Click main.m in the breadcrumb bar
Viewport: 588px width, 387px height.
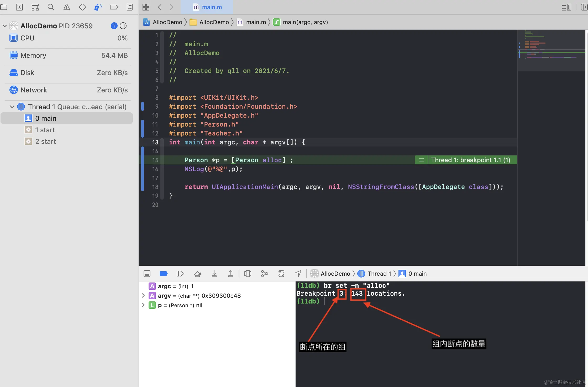click(251, 22)
